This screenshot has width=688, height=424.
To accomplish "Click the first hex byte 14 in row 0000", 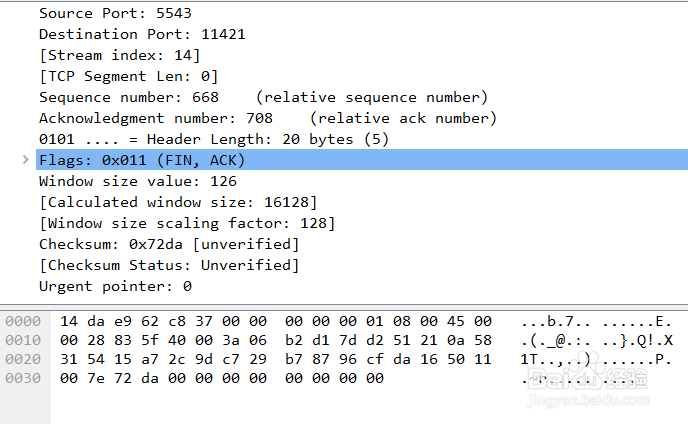I will point(69,321).
